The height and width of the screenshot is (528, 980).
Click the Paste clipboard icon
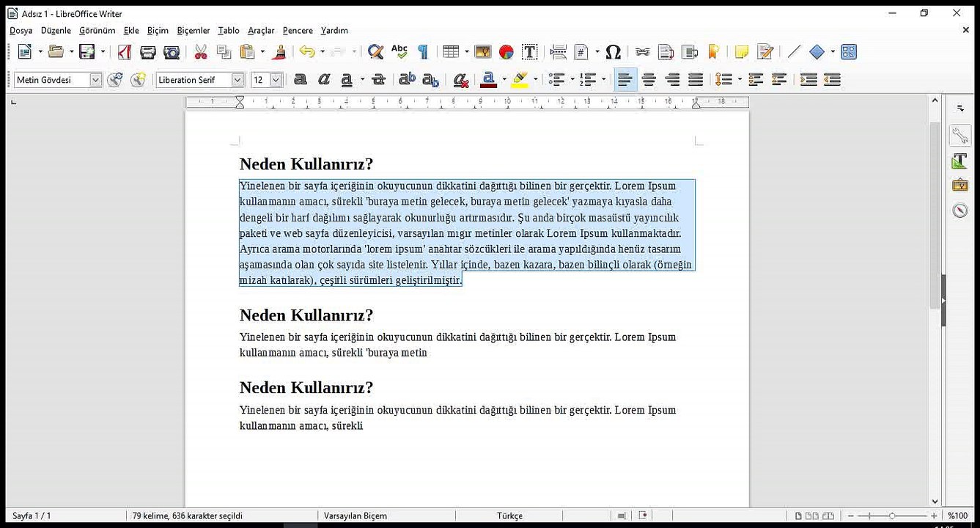point(248,51)
